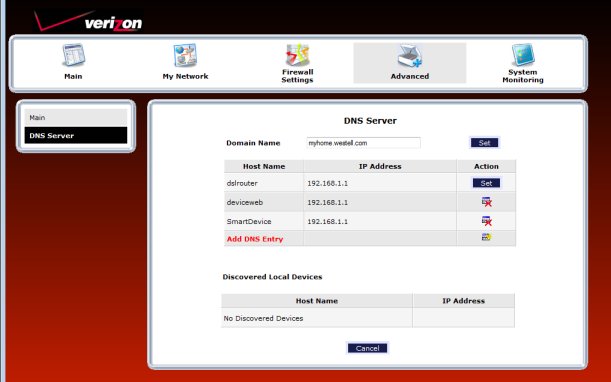Click the No Discovered Devices row
Screen dimensions: 611x382
point(368,318)
